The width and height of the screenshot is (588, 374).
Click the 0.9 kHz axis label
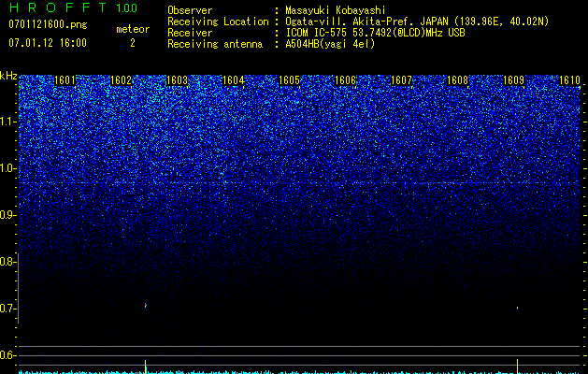(7, 215)
